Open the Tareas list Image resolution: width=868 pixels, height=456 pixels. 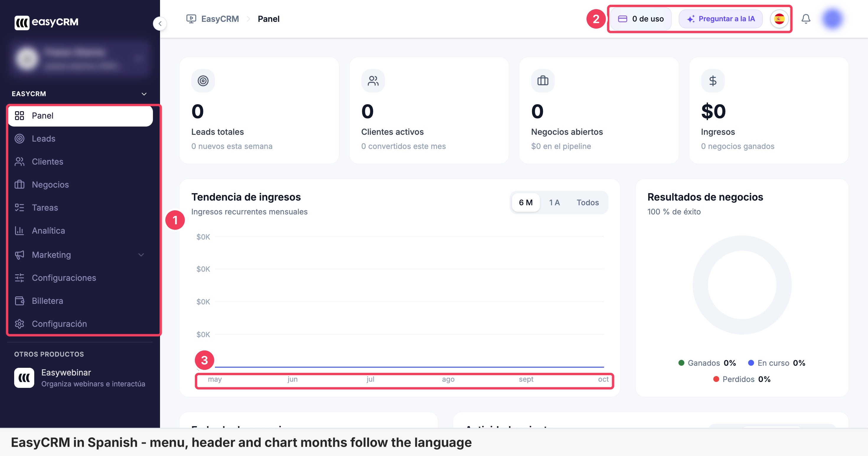tap(80, 208)
